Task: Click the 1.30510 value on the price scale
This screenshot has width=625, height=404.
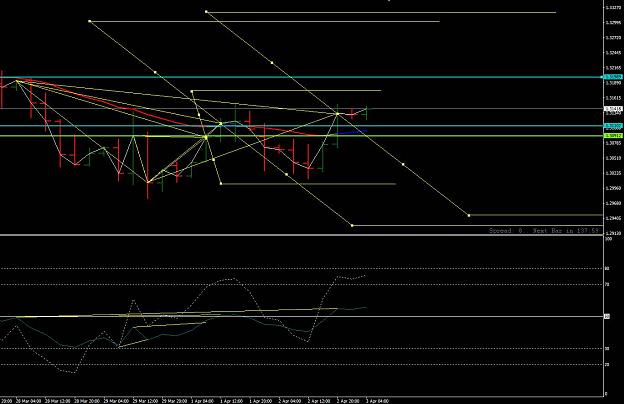Action: click(613, 158)
